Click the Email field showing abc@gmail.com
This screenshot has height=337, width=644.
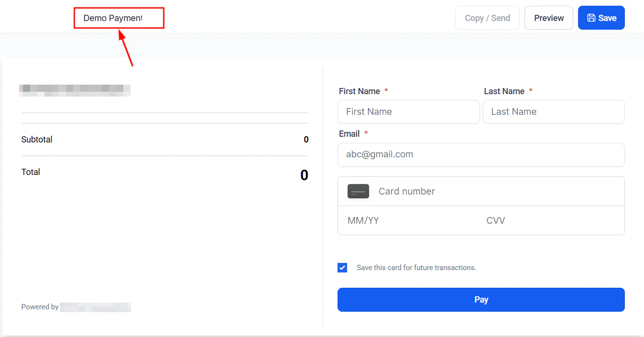[x=481, y=154]
